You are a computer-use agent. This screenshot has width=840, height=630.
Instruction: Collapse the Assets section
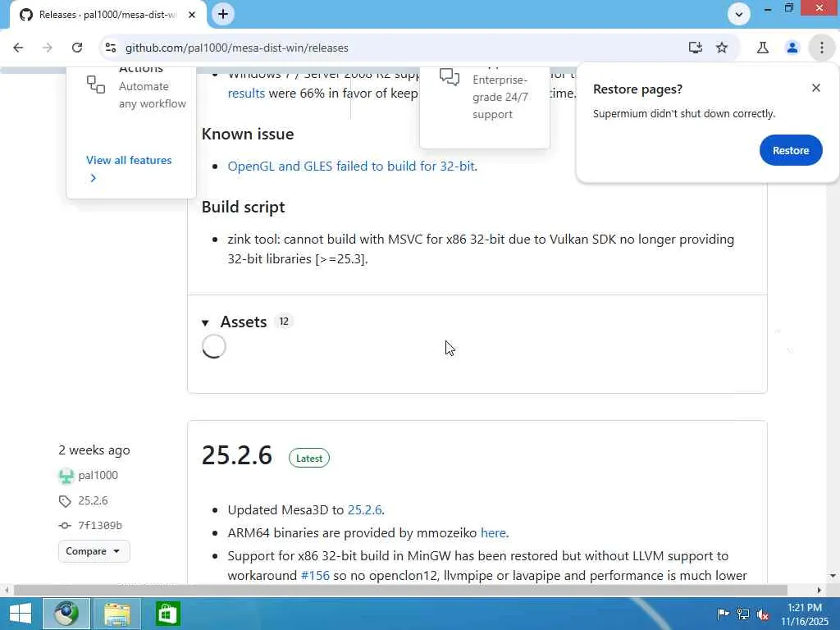click(205, 322)
